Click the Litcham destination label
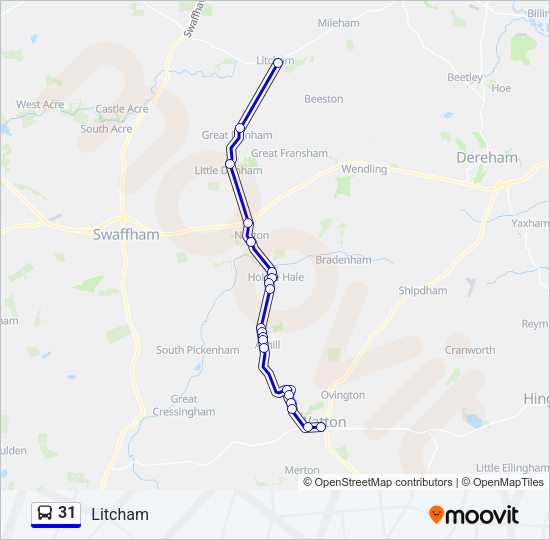Viewport: 550px width, 540px height. 120,515
